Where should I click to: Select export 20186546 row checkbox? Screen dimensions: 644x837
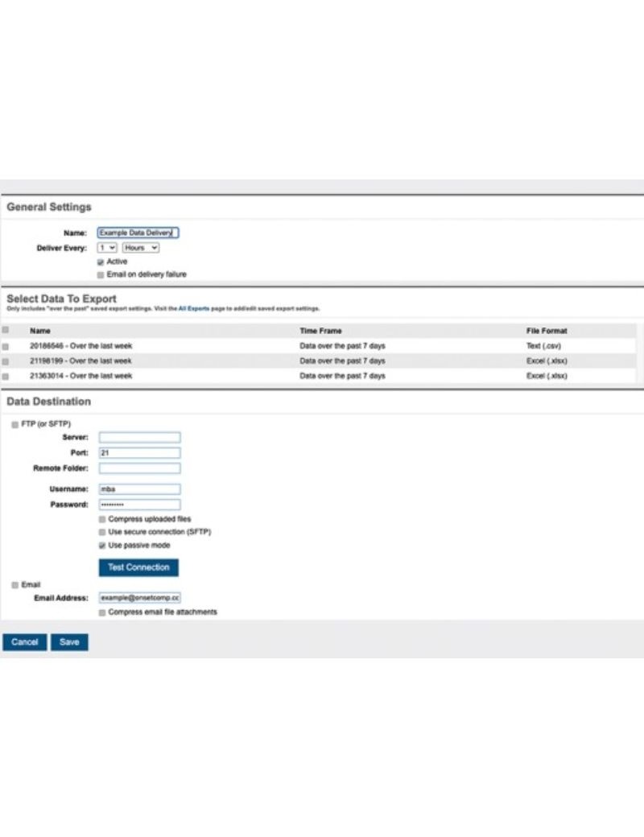[x=6, y=346]
